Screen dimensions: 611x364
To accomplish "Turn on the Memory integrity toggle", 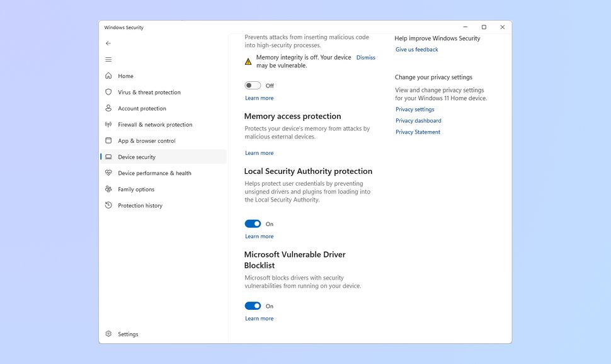I will [x=253, y=85].
